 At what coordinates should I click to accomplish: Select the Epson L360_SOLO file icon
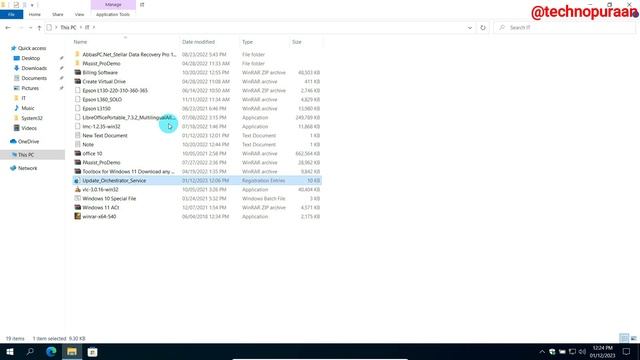[x=78, y=99]
